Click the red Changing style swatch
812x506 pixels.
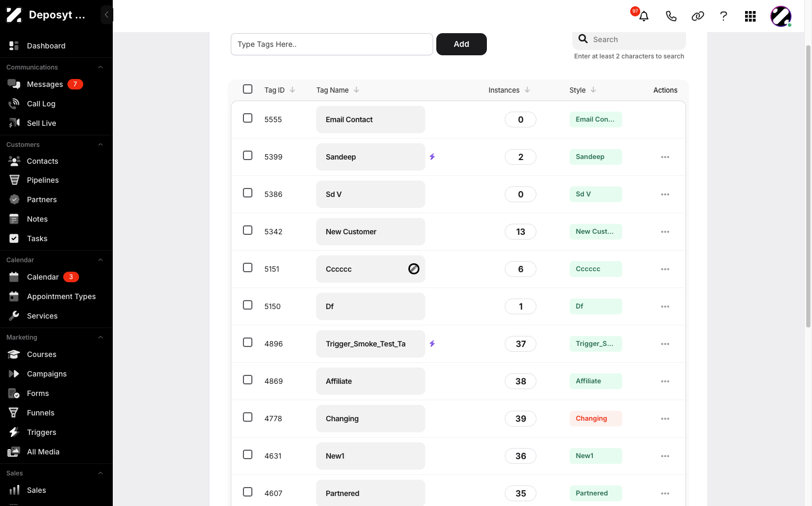point(595,419)
